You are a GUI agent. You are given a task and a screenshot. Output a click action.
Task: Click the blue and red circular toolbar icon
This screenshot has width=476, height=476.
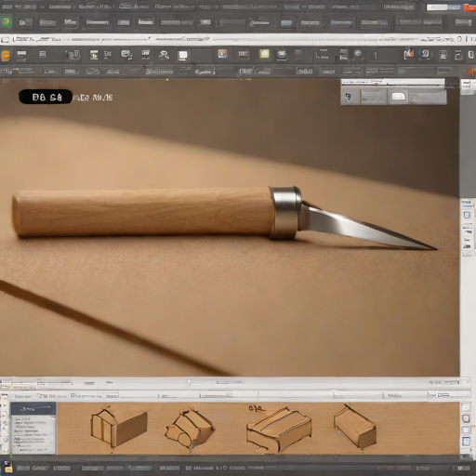[424, 54]
